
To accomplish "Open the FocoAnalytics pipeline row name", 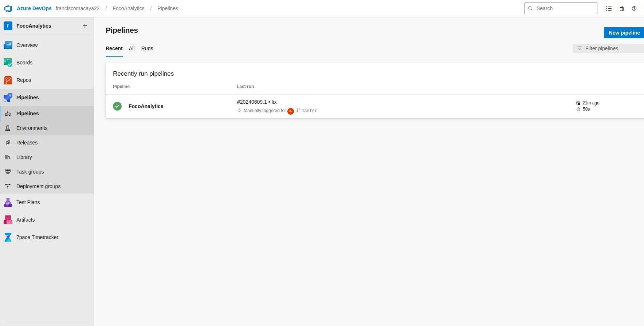I will (146, 106).
